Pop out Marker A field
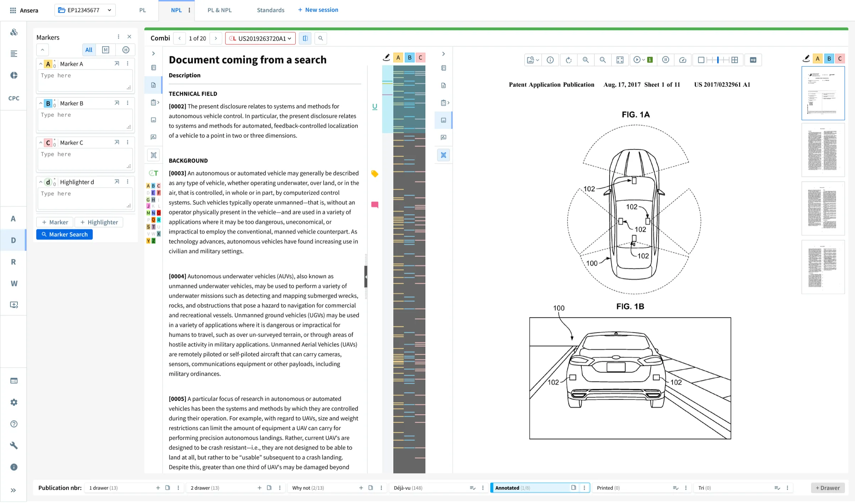 (x=116, y=64)
